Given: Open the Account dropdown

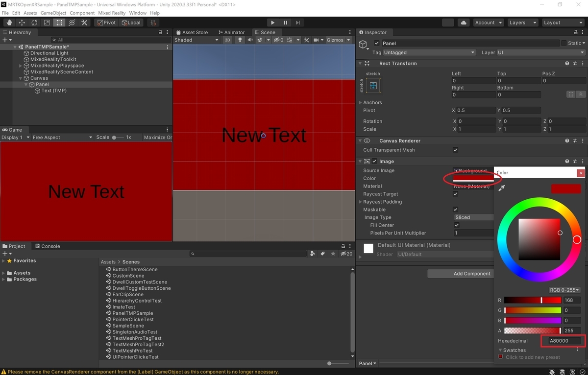Looking at the screenshot, I should tap(488, 23).
